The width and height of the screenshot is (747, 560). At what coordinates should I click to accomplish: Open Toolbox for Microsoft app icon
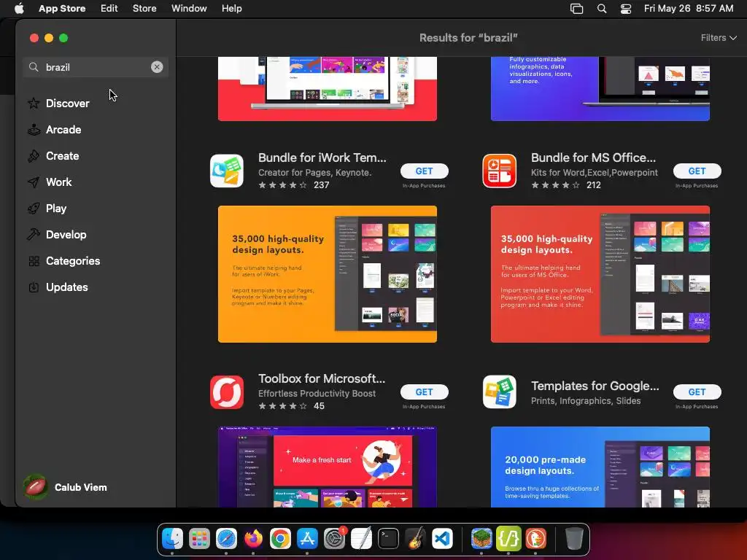click(x=227, y=392)
